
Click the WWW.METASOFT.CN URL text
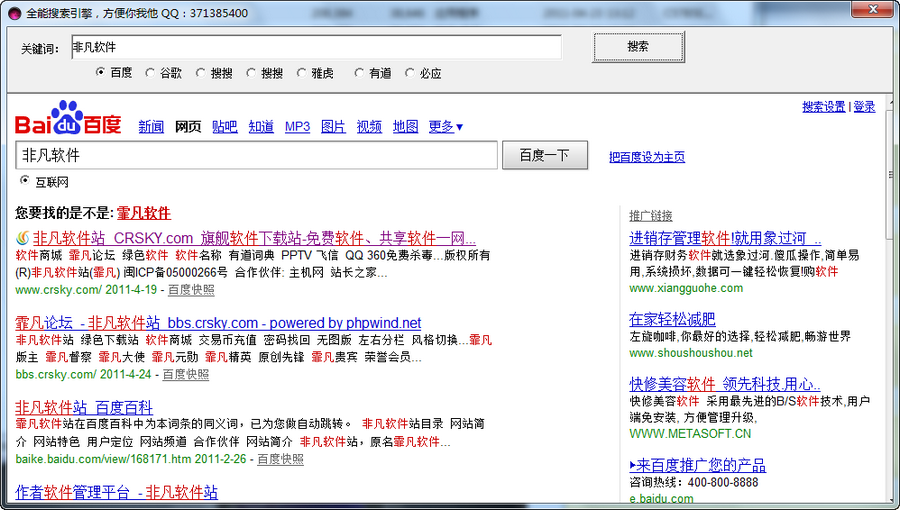pos(690,434)
